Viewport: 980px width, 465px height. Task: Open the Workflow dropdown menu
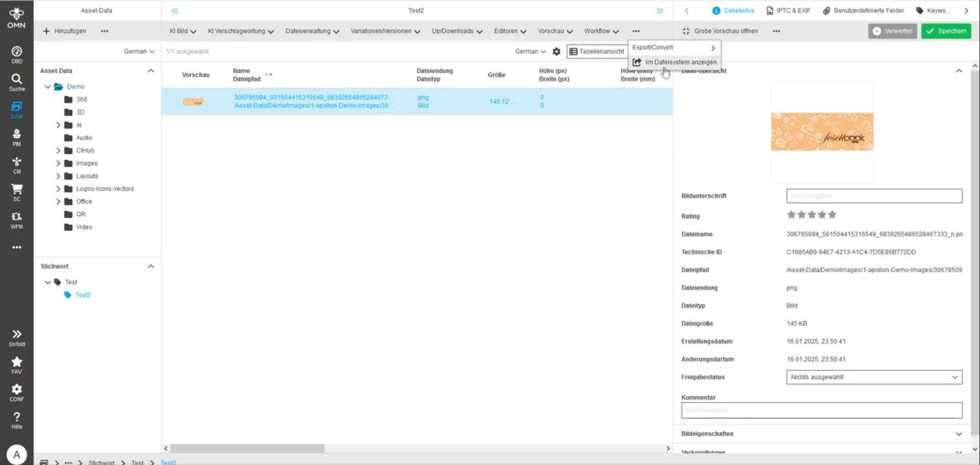tap(601, 31)
